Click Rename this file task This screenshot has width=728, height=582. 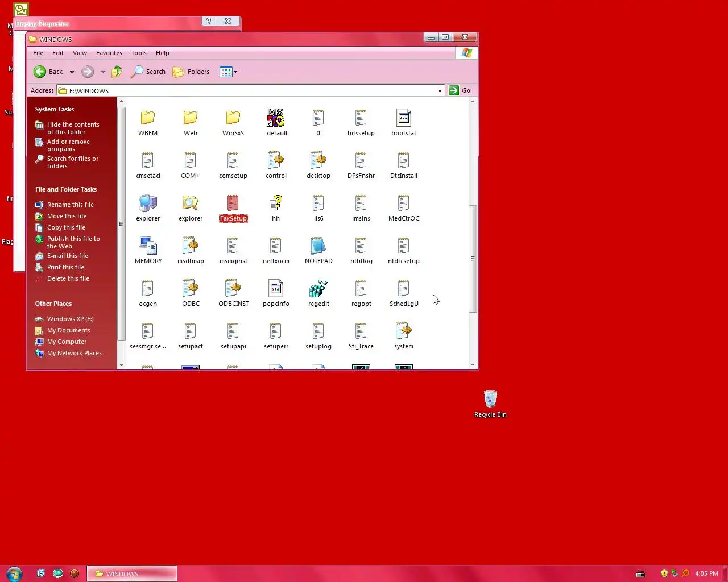(x=70, y=205)
